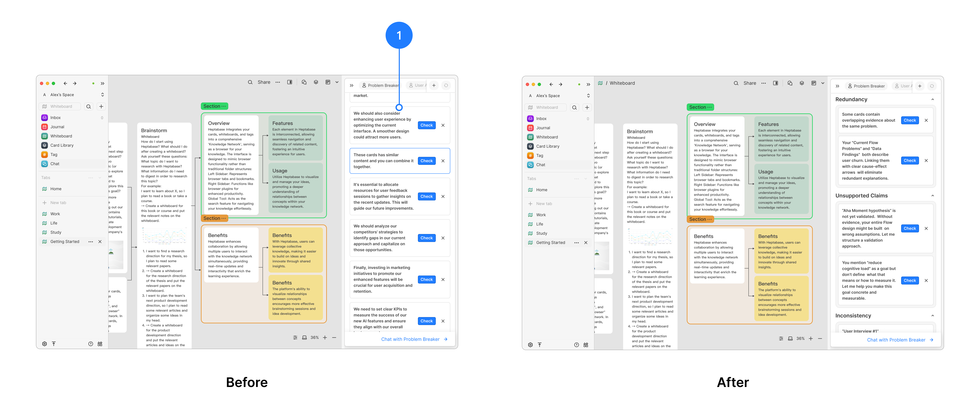The height and width of the screenshot is (415, 980).
Task: Click the layers stack icon in the After toolbar
Action: [802, 83]
